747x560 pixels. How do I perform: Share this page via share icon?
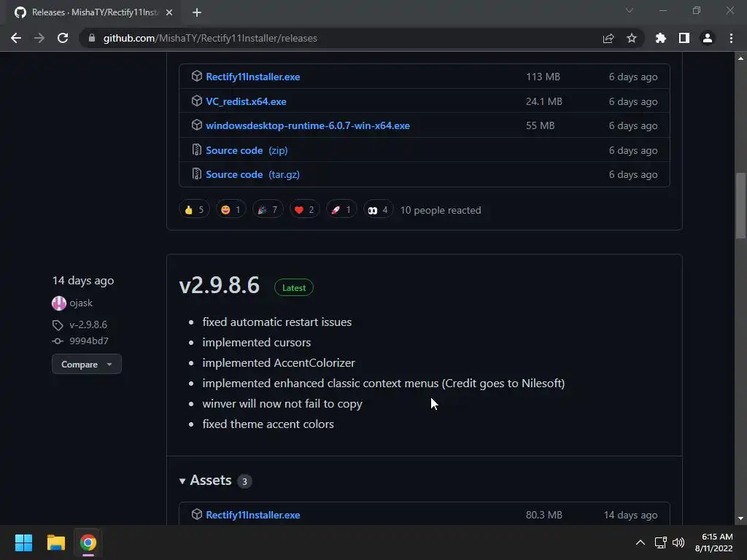pos(608,38)
